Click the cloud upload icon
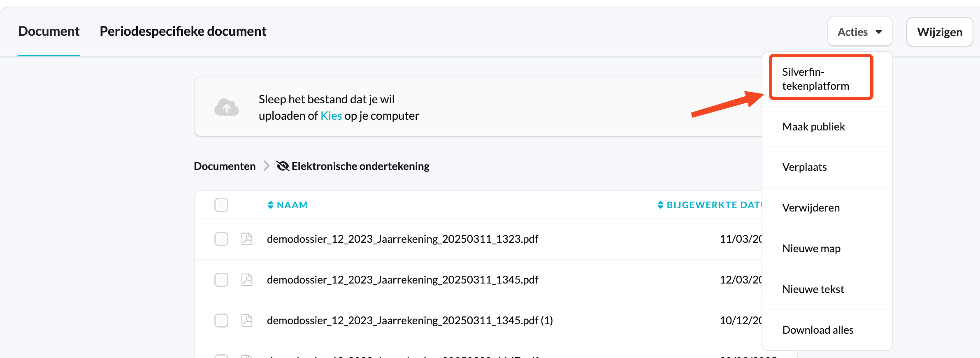Image resolution: width=980 pixels, height=358 pixels. 226,107
